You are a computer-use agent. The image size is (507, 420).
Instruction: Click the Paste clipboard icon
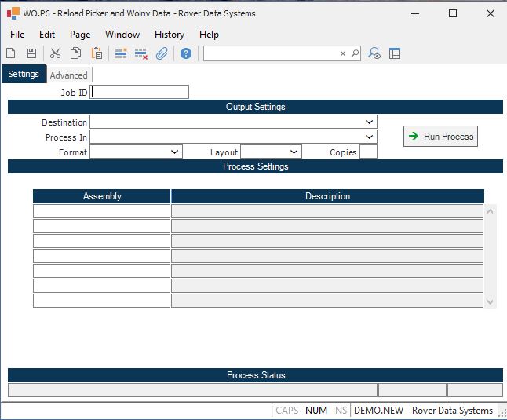coord(97,53)
